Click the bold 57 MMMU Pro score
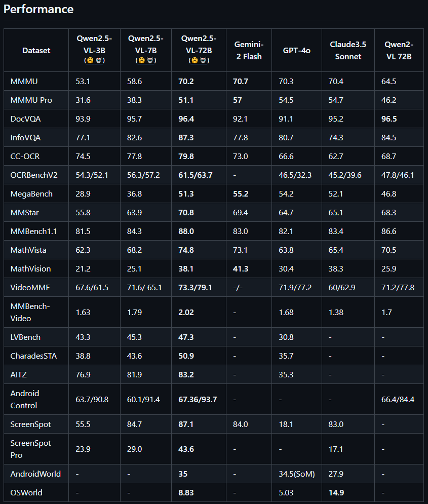The image size is (428, 504). [x=238, y=100]
